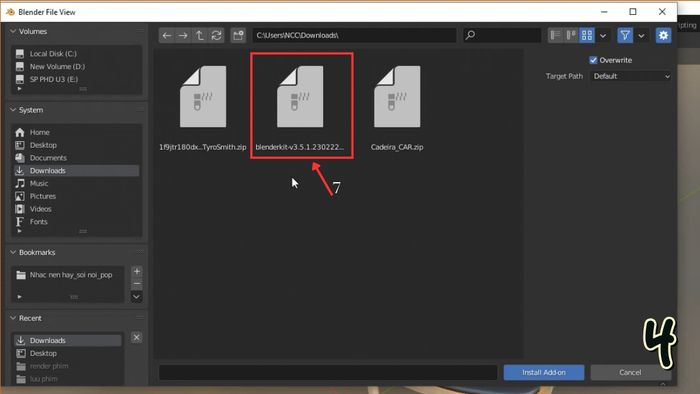Switch to horizontal list display mode
700x394 pixels.
[x=571, y=35]
